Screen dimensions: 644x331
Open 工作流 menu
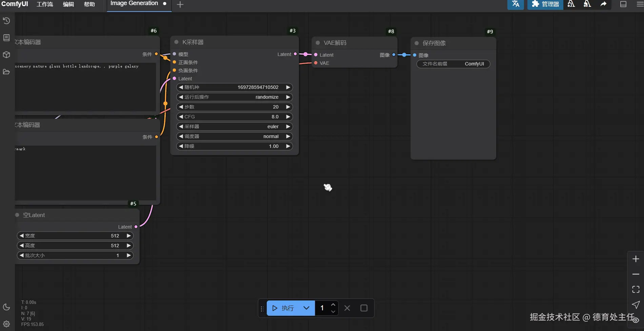pos(45,4)
